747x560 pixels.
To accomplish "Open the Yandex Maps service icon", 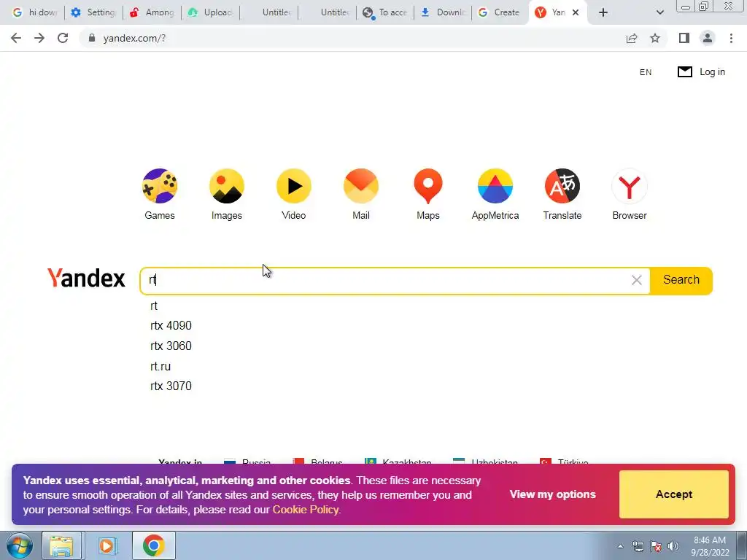I will pos(428,186).
